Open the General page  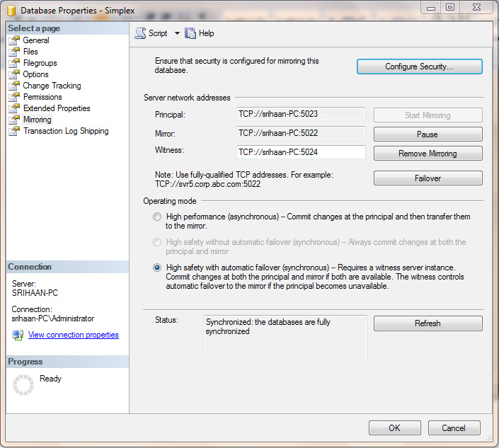click(36, 40)
